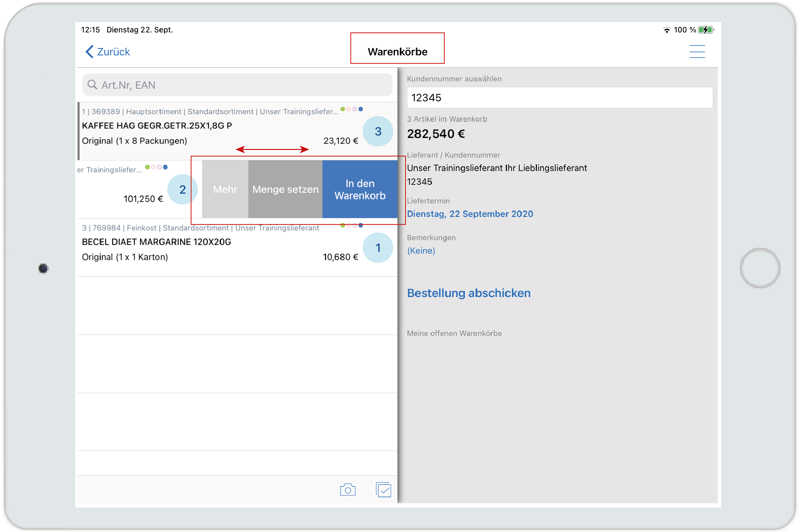This screenshot has height=532, width=798.
Task: Click quantity badge 3 for Kaffee HAG
Action: (378, 131)
